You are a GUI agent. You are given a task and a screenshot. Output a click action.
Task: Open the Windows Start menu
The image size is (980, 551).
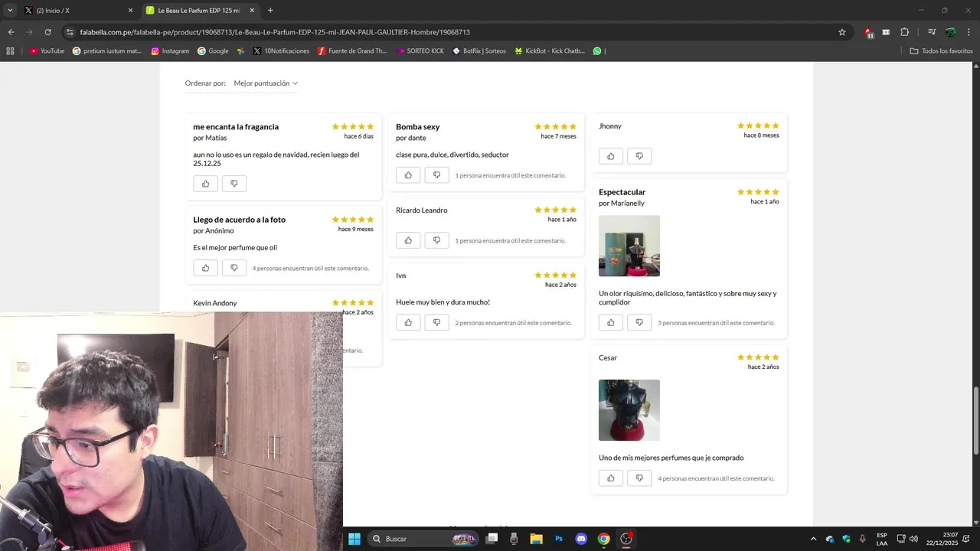coord(354,539)
